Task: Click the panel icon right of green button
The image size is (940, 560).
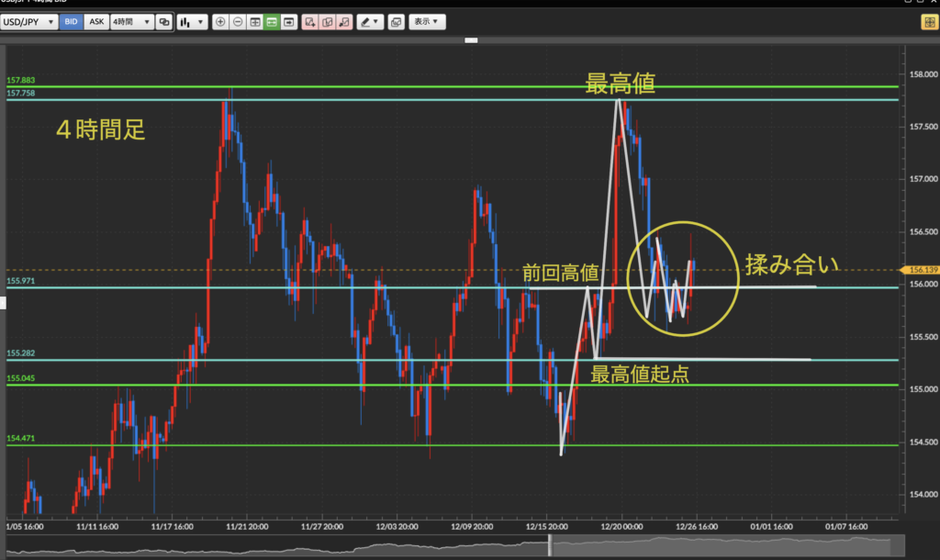Action: 289,21
